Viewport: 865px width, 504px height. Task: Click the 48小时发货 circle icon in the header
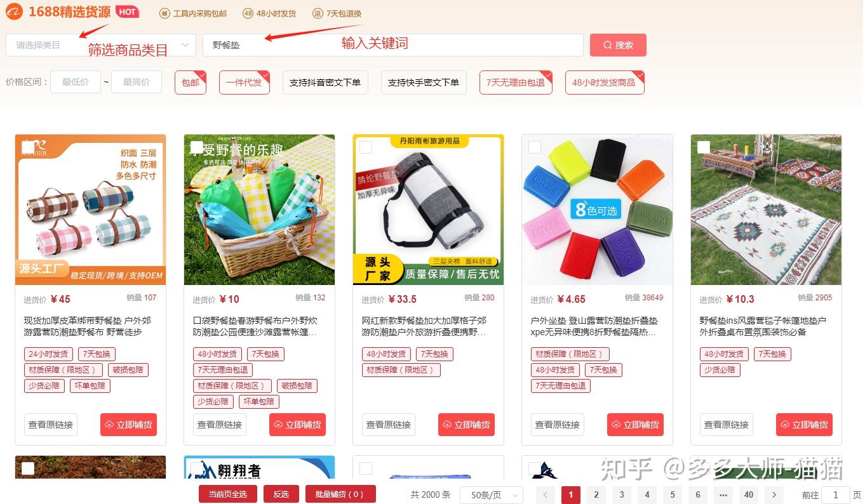tap(248, 13)
